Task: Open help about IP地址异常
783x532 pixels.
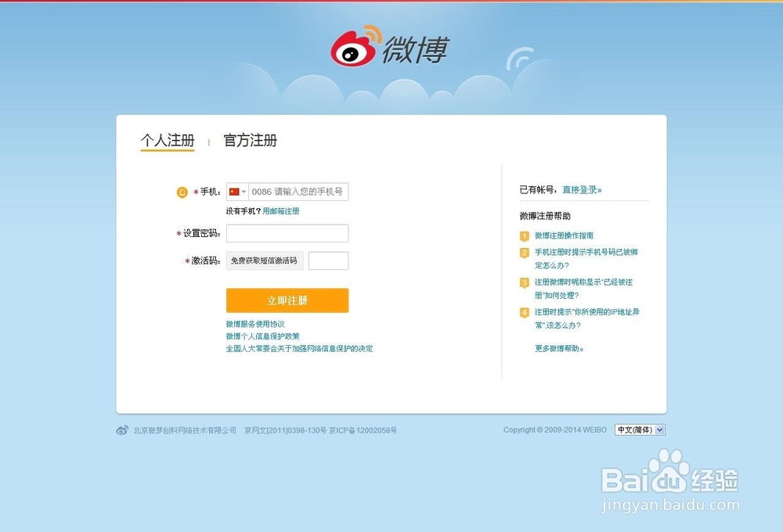Action: pos(587,318)
